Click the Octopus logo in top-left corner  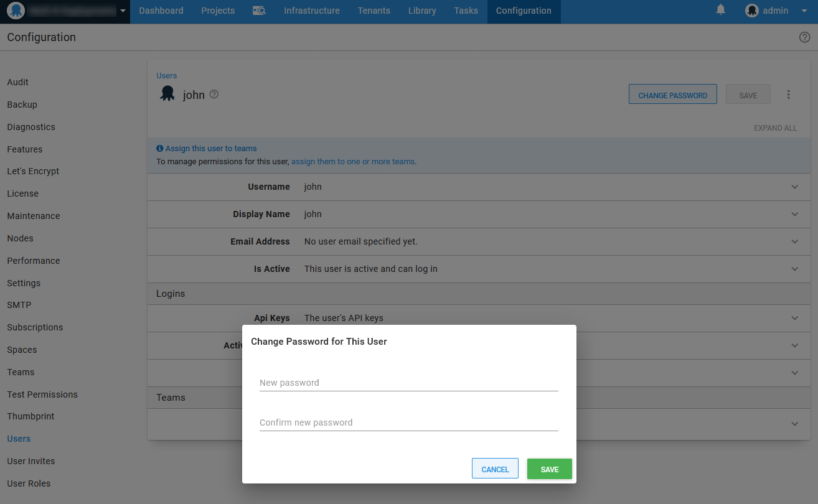tap(16, 11)
